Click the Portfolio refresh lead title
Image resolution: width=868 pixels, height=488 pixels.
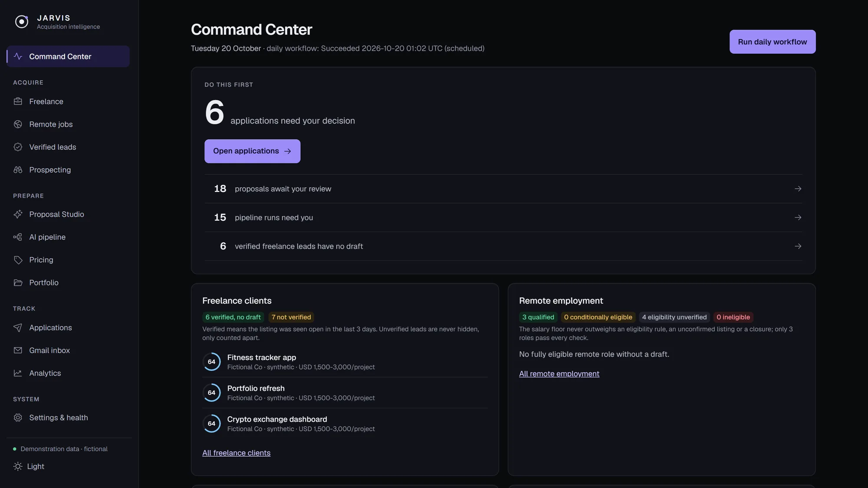click(256, 388)
